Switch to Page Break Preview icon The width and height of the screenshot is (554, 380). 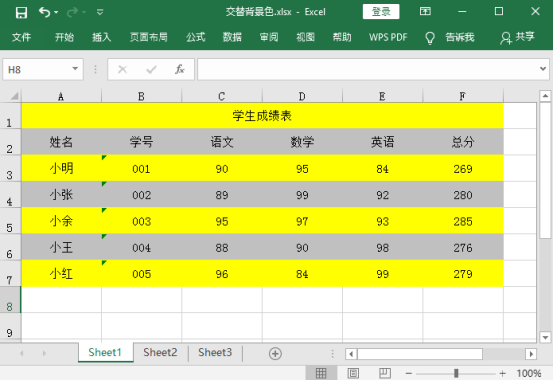[x=384, y=373]
